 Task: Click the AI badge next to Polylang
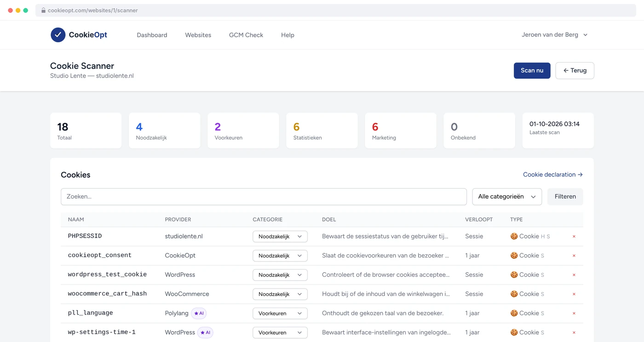pos(199,313)
